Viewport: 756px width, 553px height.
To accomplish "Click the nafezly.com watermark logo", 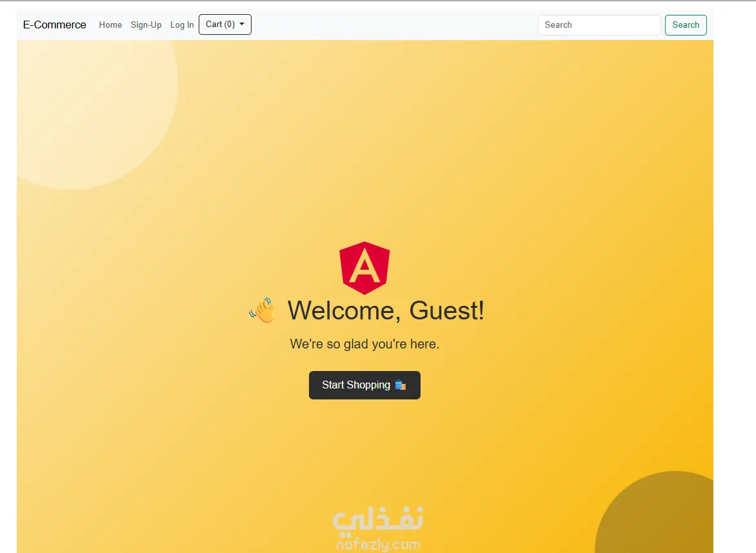I will click(x=377, y=545).
